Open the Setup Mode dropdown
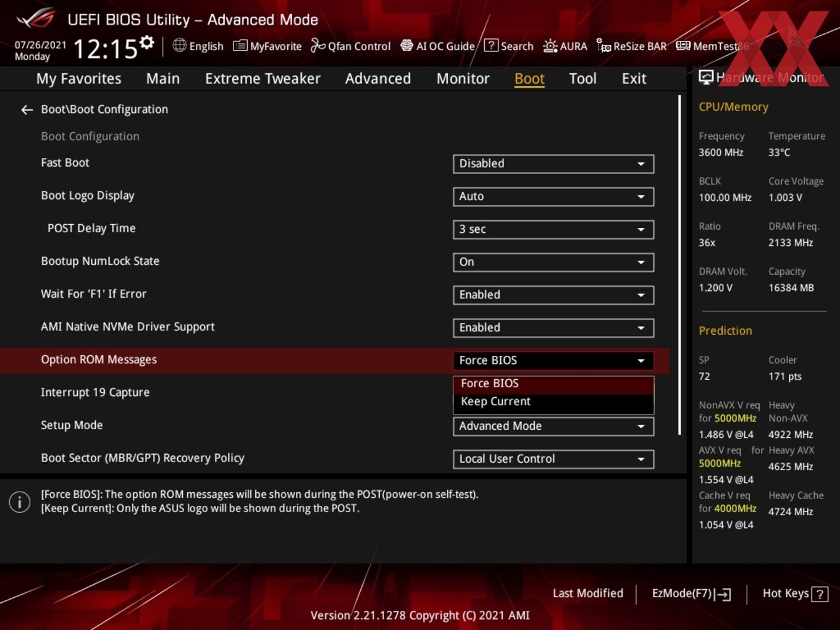Screen dimensions: 840x630 coord(553,426)
